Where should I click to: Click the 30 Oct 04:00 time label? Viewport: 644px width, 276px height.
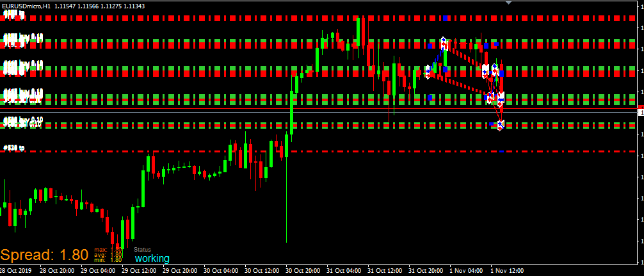[221, 271]
